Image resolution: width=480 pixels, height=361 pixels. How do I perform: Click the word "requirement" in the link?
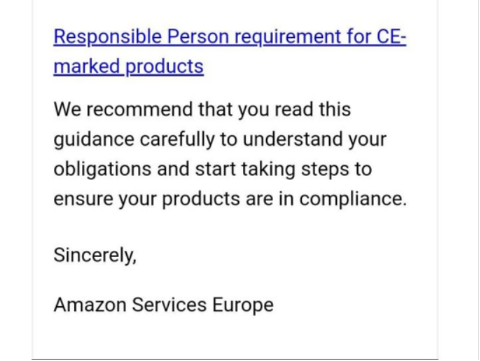288,37
